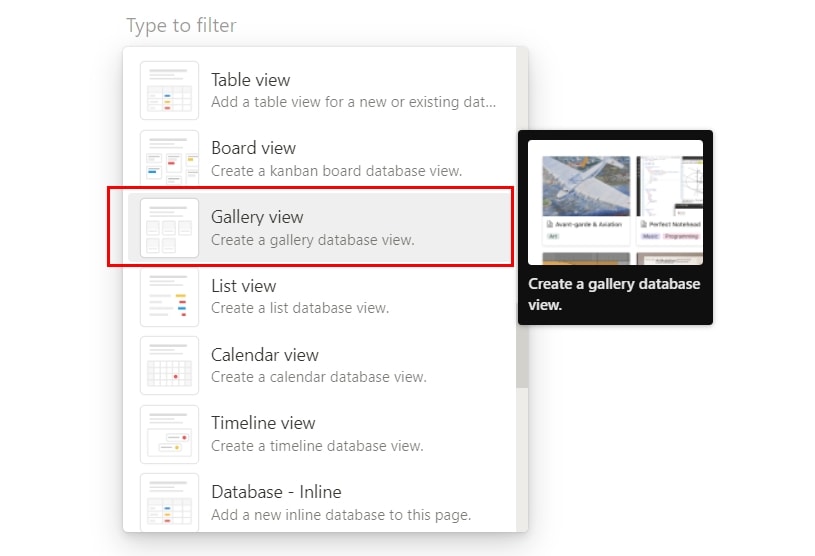Select Timeline view entry
The image size is (815, 556).
[320, 434]
